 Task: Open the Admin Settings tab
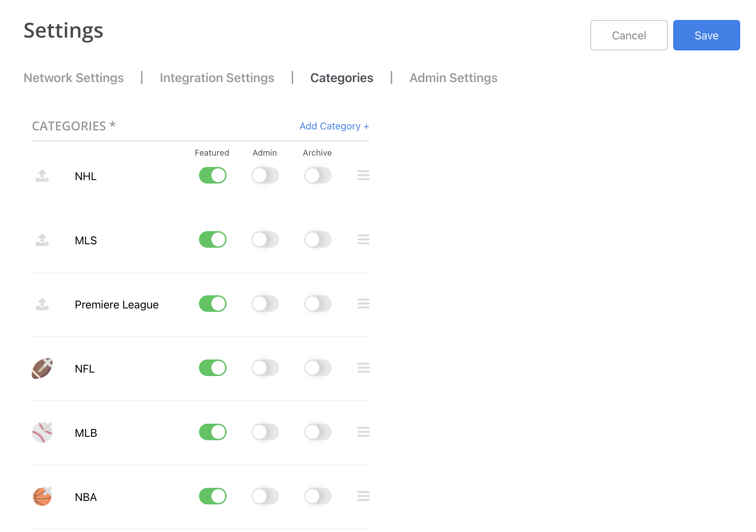[453, 78]
